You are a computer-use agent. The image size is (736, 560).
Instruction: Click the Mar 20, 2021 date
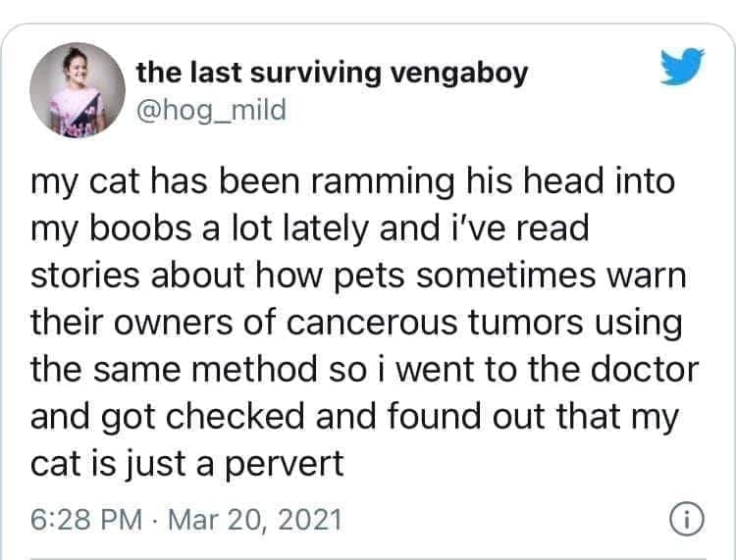click(x=254, y=518)
